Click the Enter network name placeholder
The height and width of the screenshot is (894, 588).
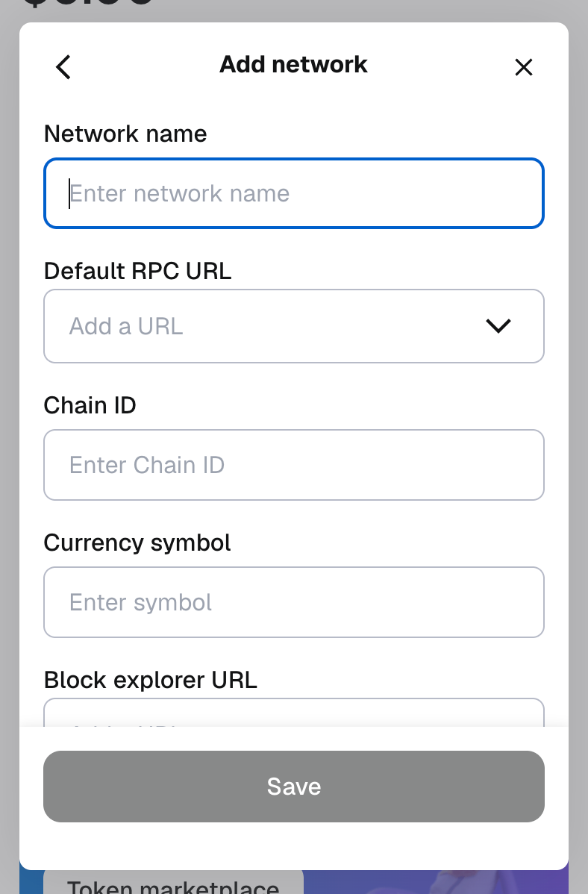pos(179,193)
